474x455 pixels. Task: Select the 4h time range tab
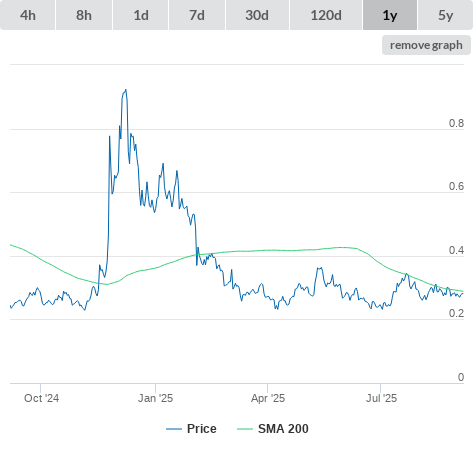click(x=28, y=15)
